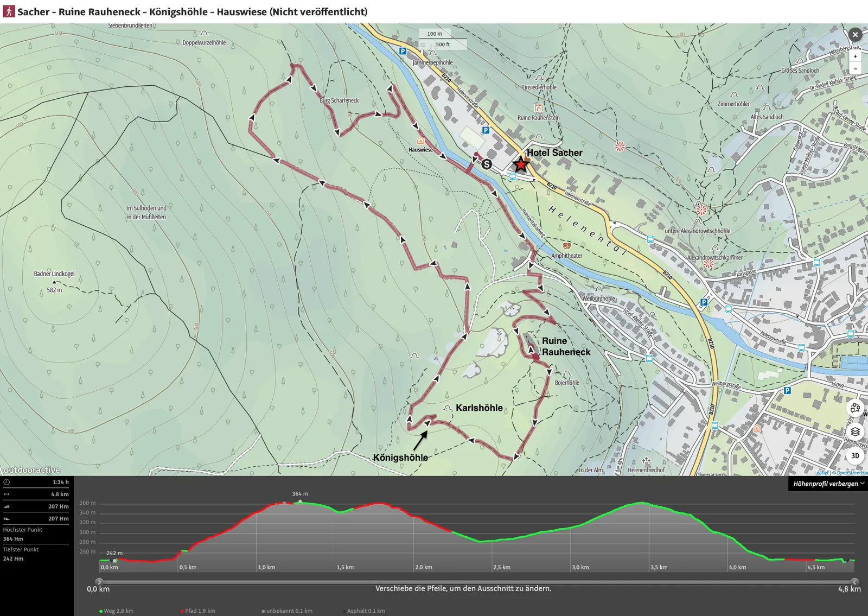
Task: Click the Ruine Rauhenstein castle icon
Action: pos(538,108)
